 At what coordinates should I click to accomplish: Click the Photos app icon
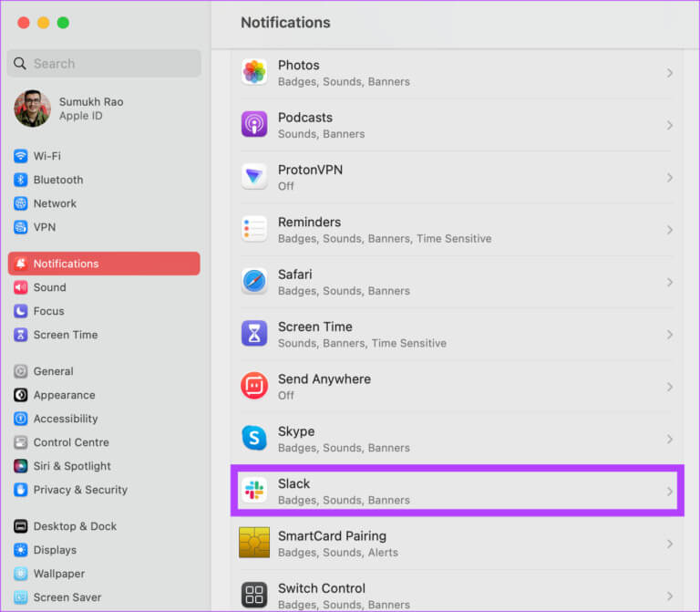click(x=254, y=72)
